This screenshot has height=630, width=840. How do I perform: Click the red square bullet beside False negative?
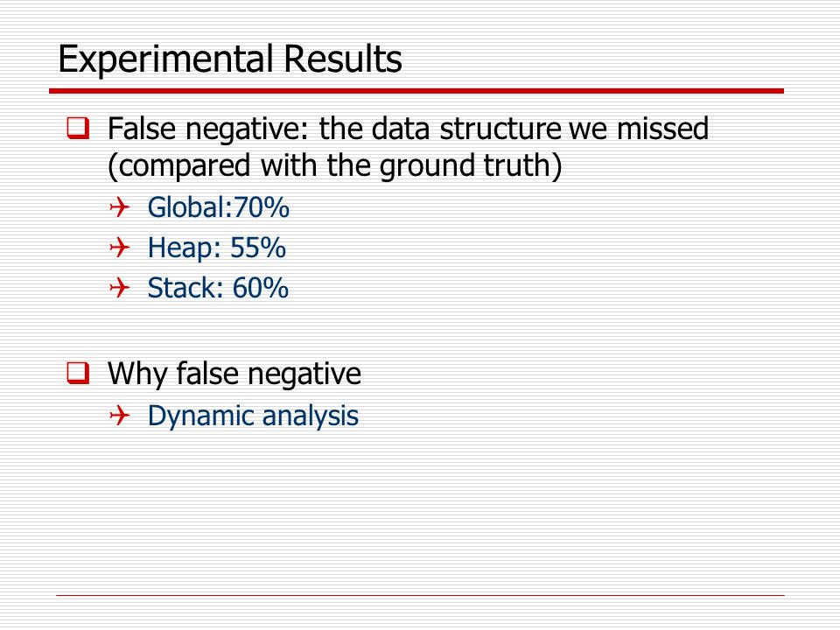(78, 128)
